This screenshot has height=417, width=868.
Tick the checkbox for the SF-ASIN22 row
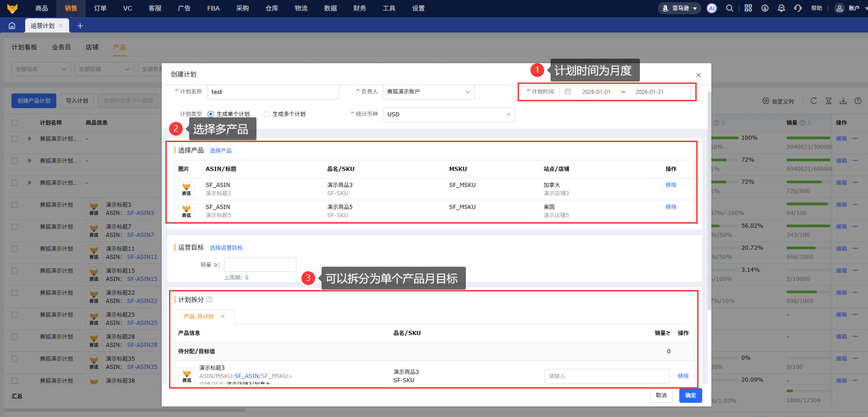click(x=15, y=293)
